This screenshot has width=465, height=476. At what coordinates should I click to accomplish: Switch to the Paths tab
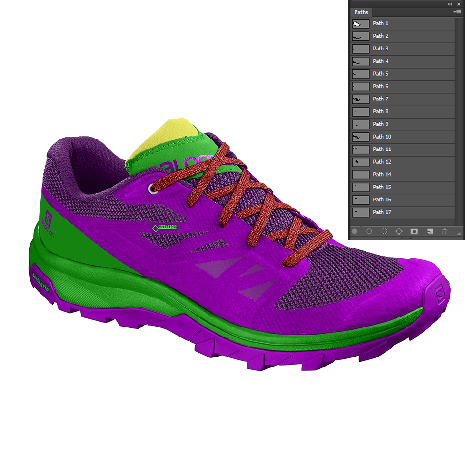coord(361,12)
